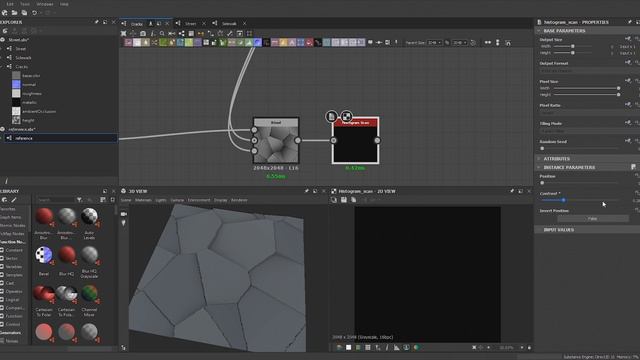
Task: Collapse the Instance Parameters section
Action: (539, 167)
